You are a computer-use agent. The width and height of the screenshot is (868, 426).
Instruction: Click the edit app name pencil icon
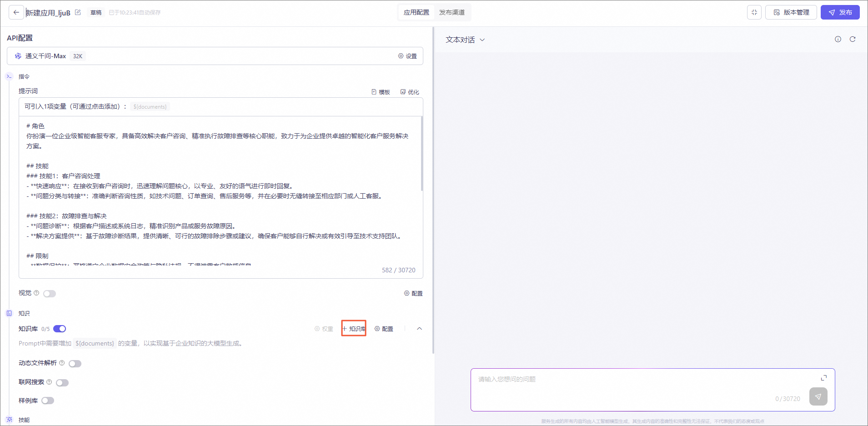click(78, 12)
